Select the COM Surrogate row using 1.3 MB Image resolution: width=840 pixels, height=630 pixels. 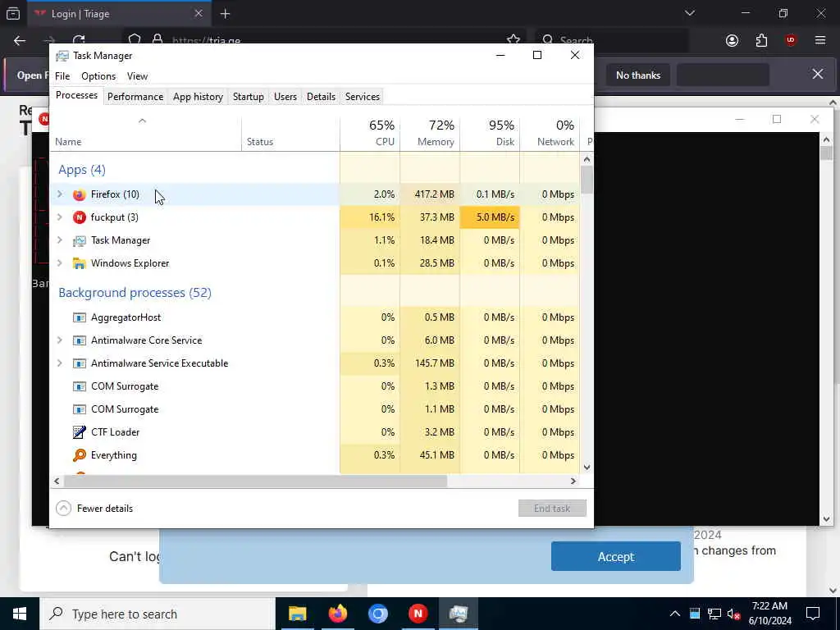point(314,386)
